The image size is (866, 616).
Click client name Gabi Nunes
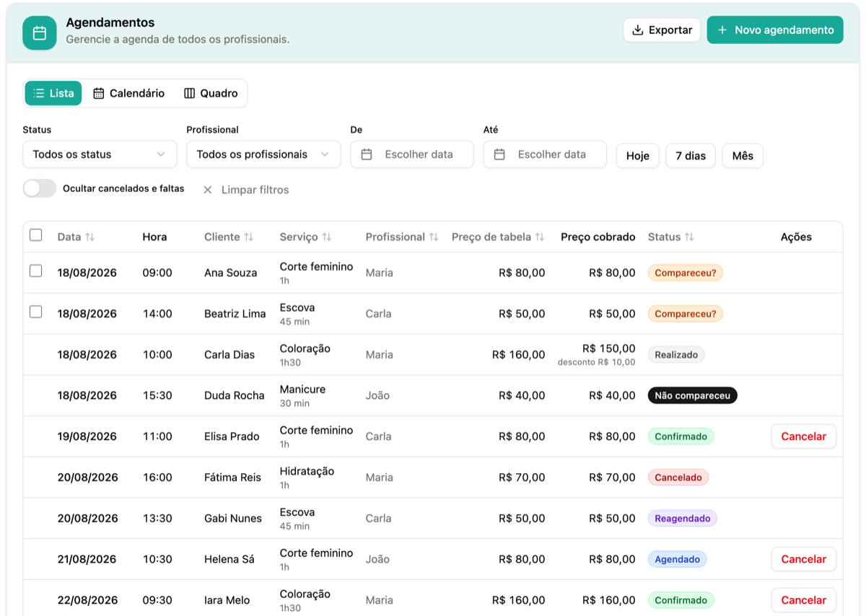tap(233, 518)
